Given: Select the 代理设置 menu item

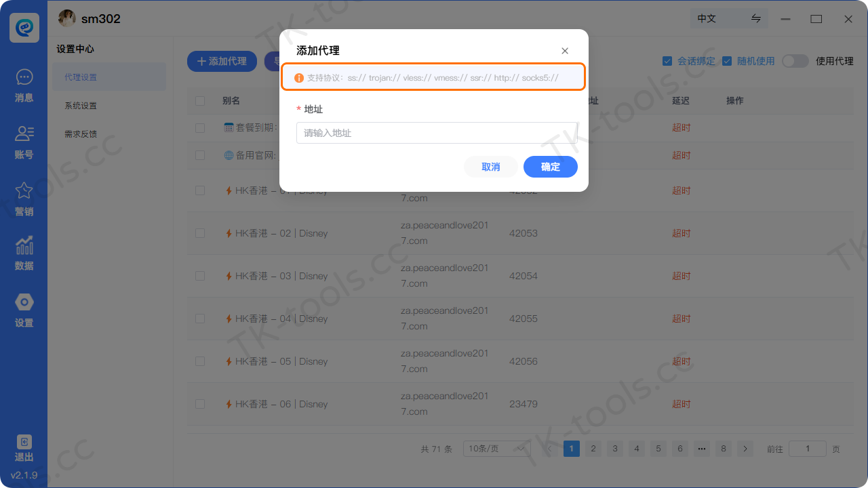Looking at the screenshot, I should coord(109,77).
